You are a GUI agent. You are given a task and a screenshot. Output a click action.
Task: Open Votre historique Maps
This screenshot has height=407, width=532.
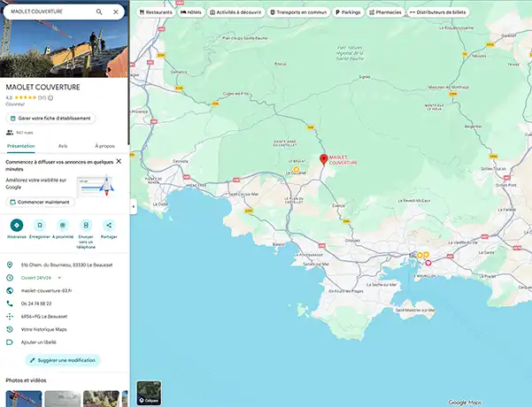coord(43,329)
